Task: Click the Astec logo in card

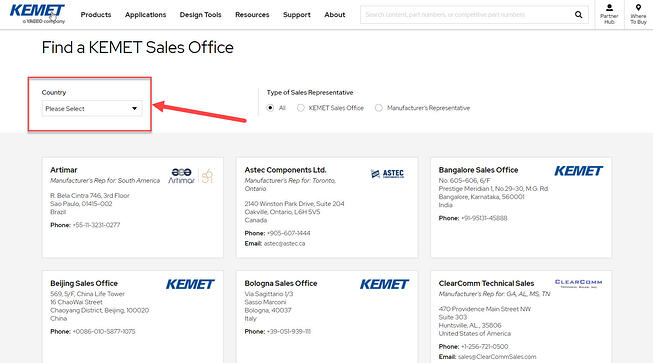Action: 387,174
